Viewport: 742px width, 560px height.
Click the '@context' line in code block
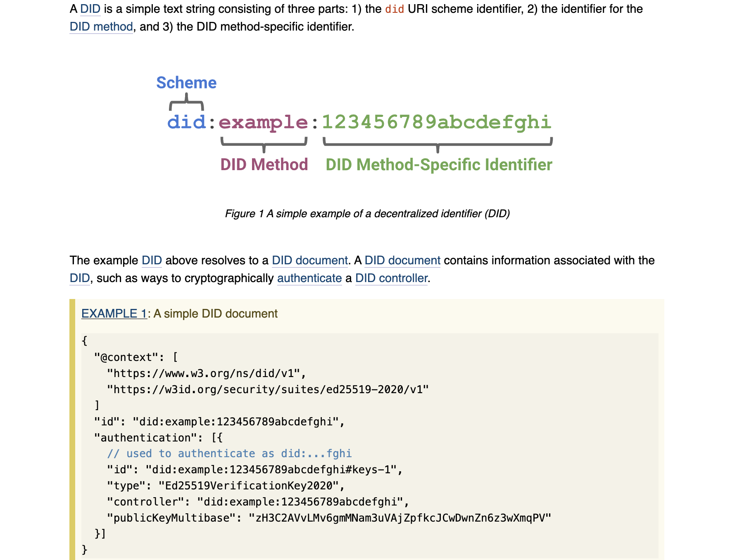coord(136,357)
